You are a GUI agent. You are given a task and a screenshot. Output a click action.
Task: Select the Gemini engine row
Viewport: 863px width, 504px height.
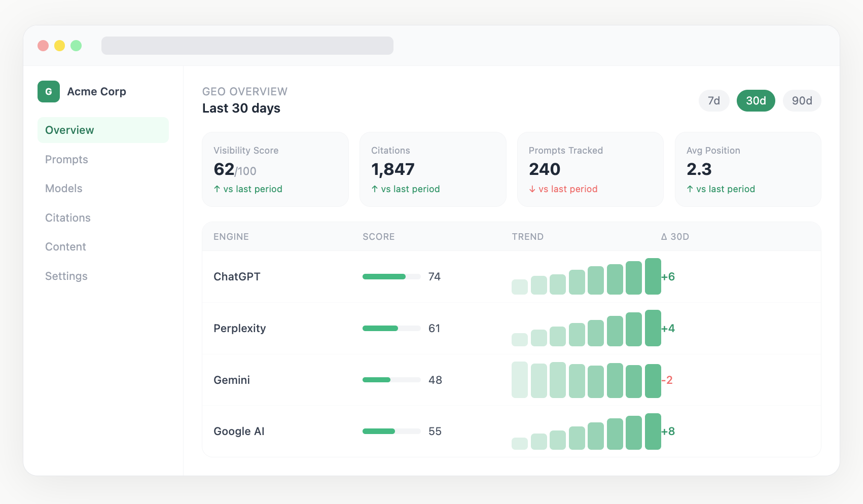512,380
